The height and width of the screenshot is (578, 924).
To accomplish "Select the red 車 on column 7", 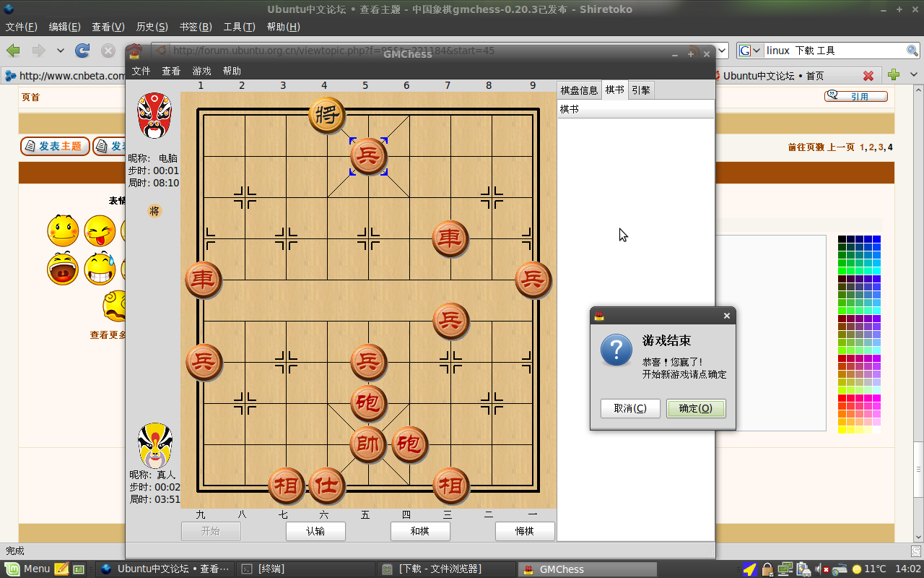I will [x=450, y=238].
